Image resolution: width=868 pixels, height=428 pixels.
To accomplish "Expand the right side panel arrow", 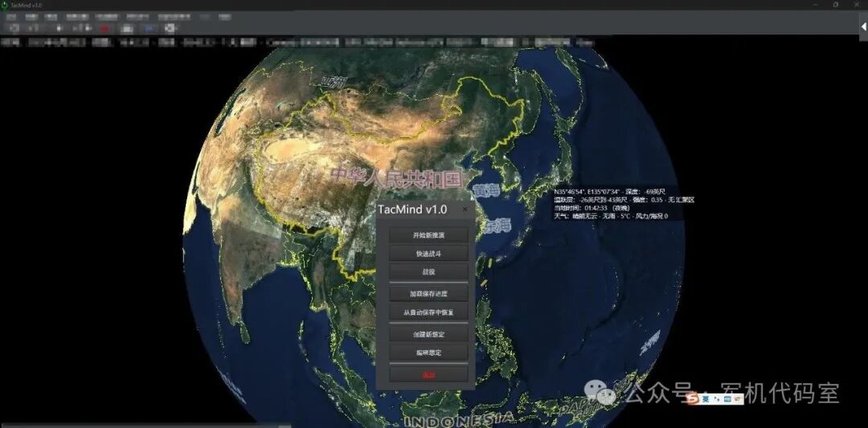I will pos(863,26).
